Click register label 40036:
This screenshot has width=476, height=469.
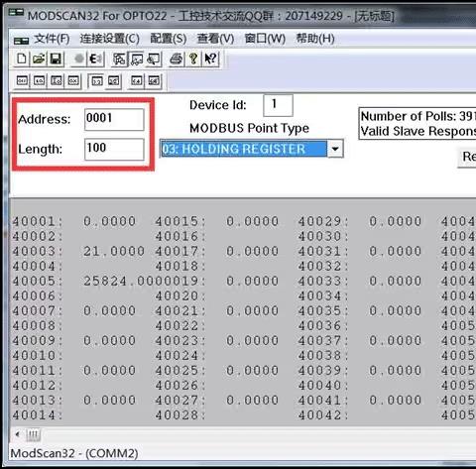(323, 326)
